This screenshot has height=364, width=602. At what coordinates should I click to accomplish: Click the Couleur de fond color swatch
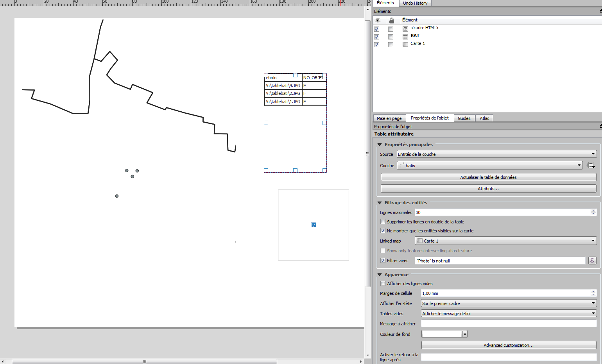click(442, 334)
